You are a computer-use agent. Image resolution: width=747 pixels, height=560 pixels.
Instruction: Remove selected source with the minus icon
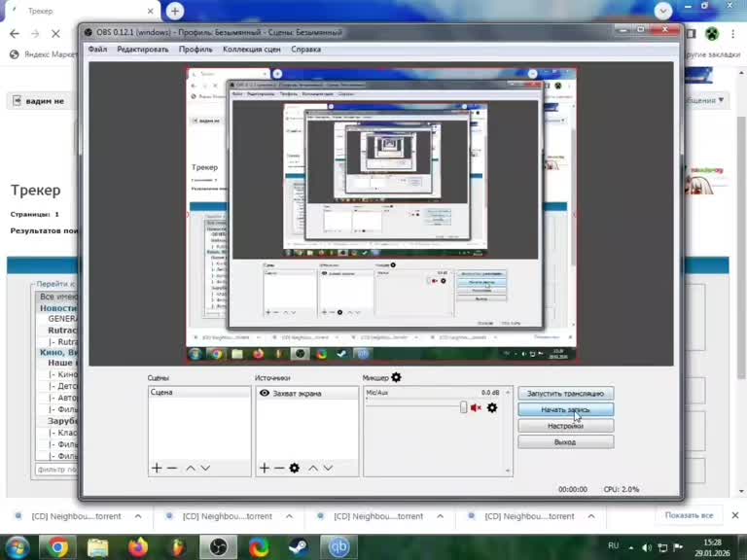pyautogui.click(x=279, y=468)
